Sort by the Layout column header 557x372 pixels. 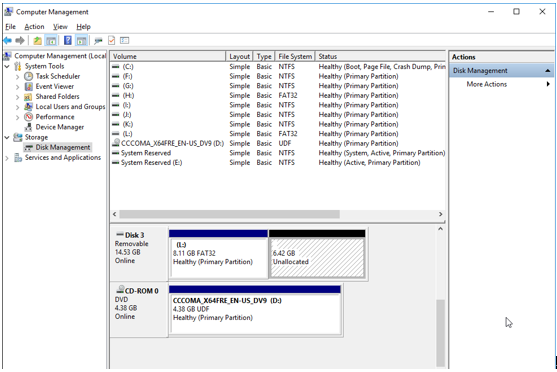[239, 56]
